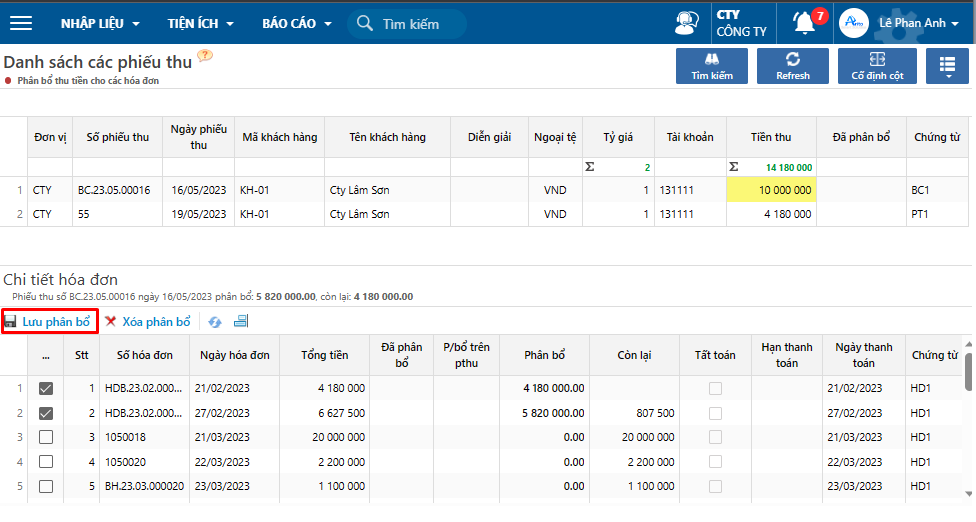Freeze columns with the Cố định cột button

(877, 66)
